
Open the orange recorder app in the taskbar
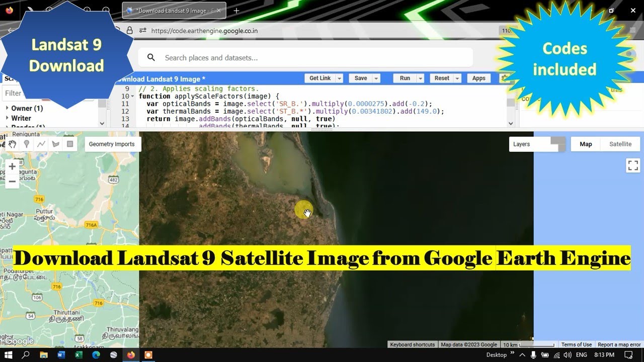coord(148,354)
